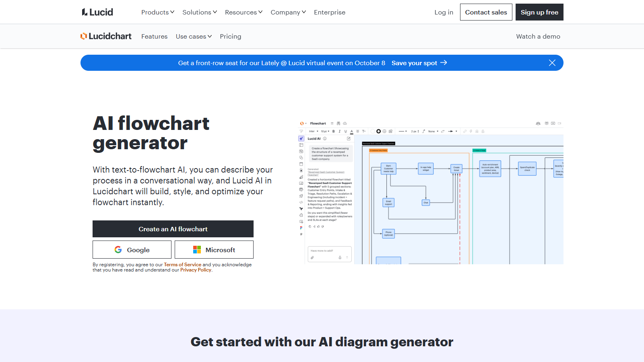Screen dimensions: 644x362
Task: Click Log in
Action: (x=444, y=12)
